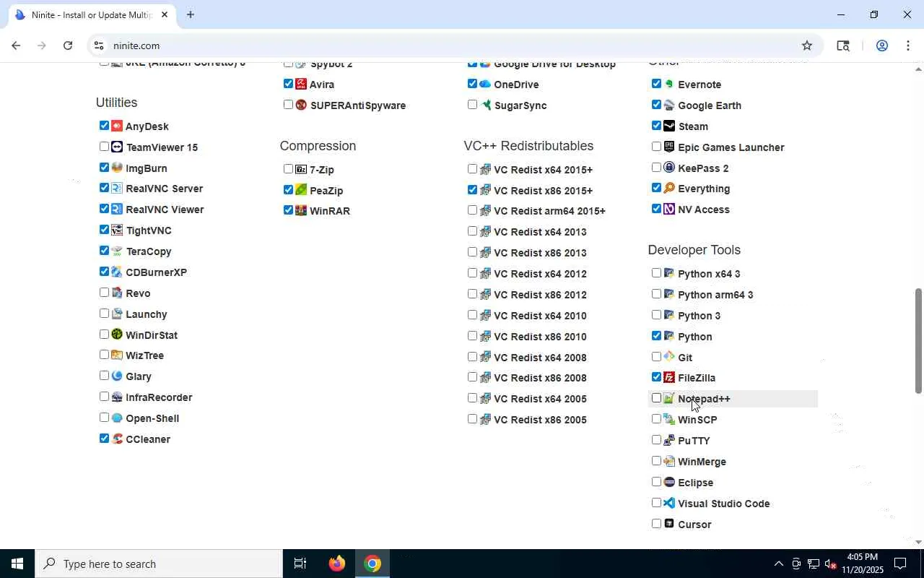
Task: Check the VC Redist x64 2015+ box
Action: point(472,169)
